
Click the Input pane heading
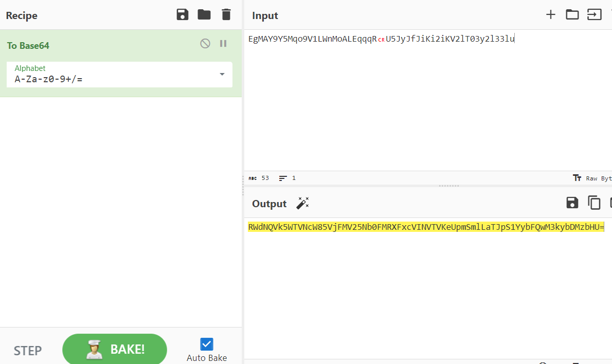click(265, 15)
